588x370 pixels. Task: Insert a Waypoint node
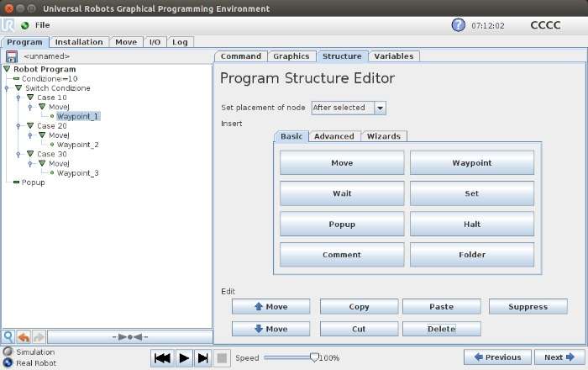[472, 163]
